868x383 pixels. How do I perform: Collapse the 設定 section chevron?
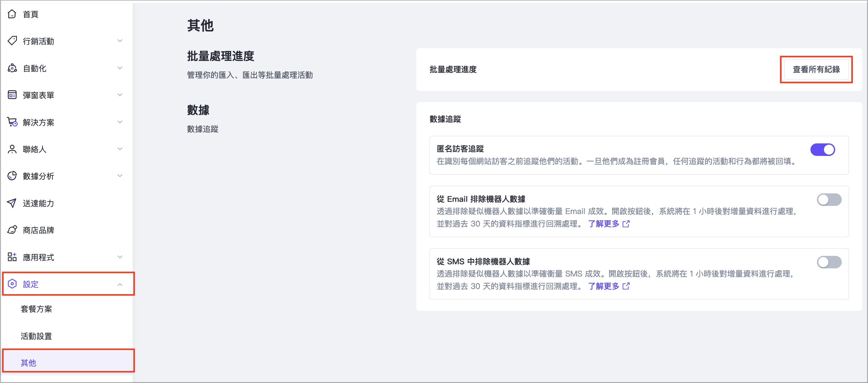tap(120, 284)
